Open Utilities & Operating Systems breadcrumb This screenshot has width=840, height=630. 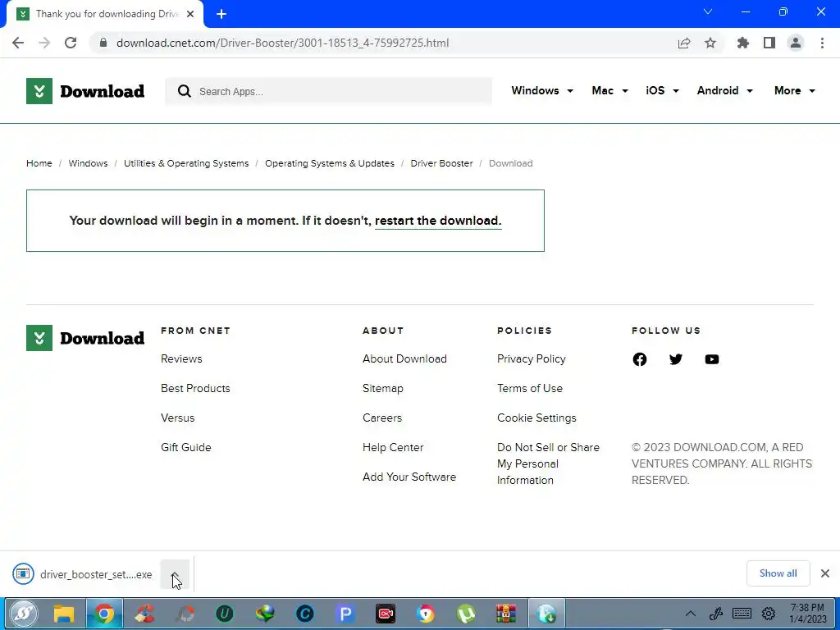click(186, 163)
